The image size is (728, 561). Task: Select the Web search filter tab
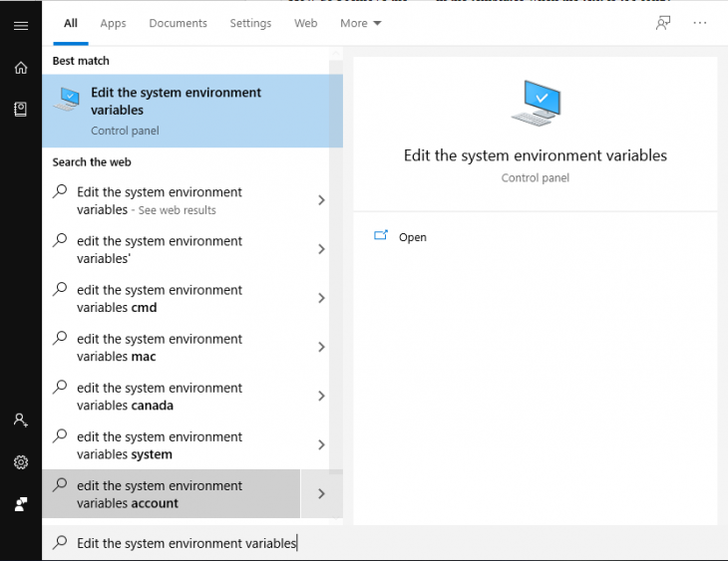(x=305, y=23)
